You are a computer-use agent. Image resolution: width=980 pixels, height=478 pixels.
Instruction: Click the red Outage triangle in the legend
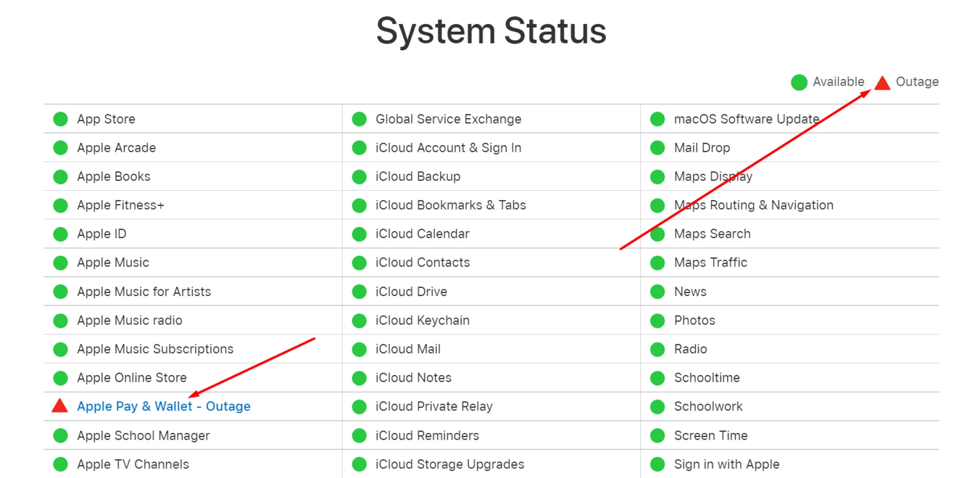pos(882,82)
